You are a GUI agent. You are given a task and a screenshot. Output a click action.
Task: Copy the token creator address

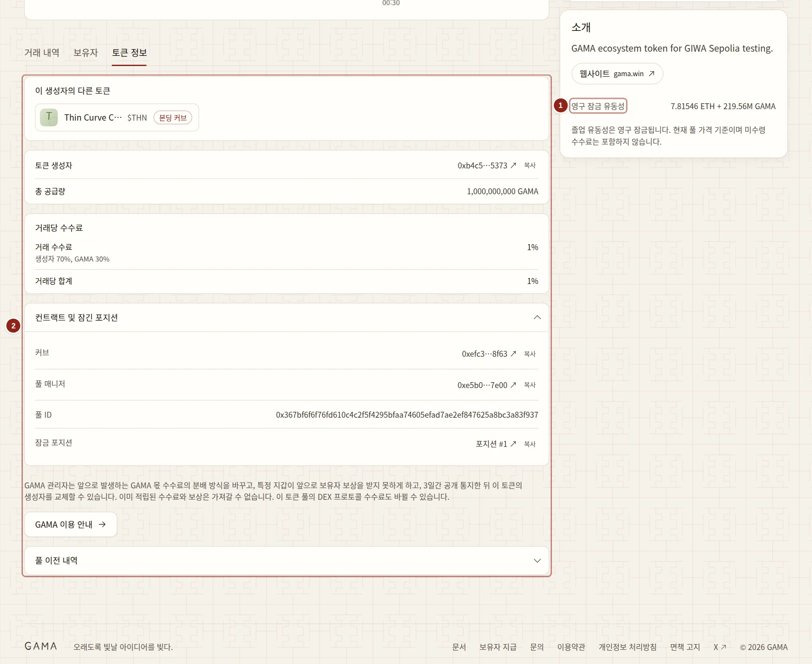pos(530,165)
